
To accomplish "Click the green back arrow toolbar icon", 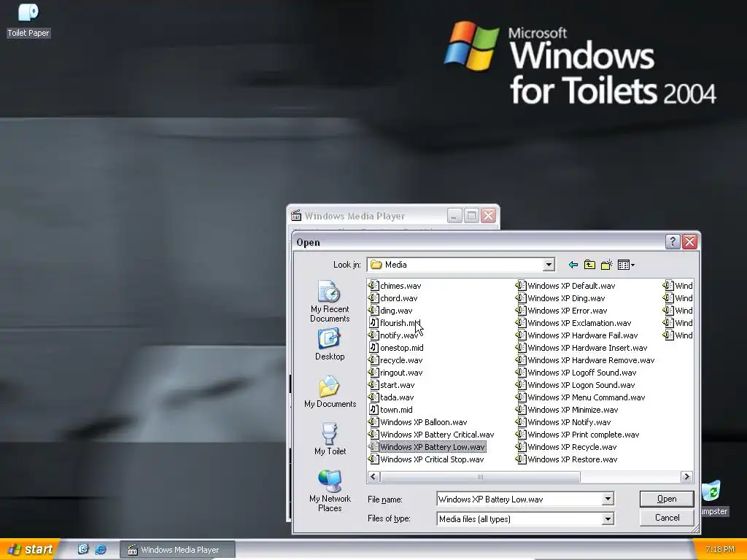I will click(573, 265).
